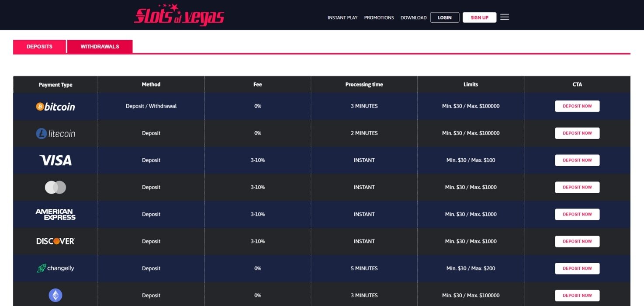Click the Processing time column header
Viewport: 644px width, 306px height.
coord(364,84)
